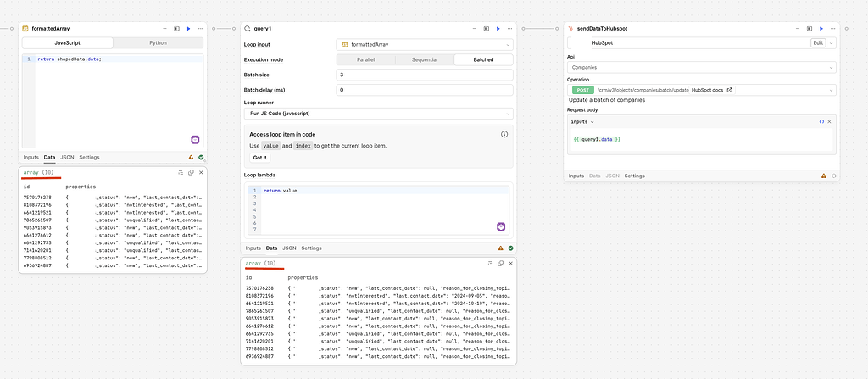The height and width of the screenshot is (379, 868).
Task: Open the Loop input formattedArray dropdown
Action: [x=425, y=44]
